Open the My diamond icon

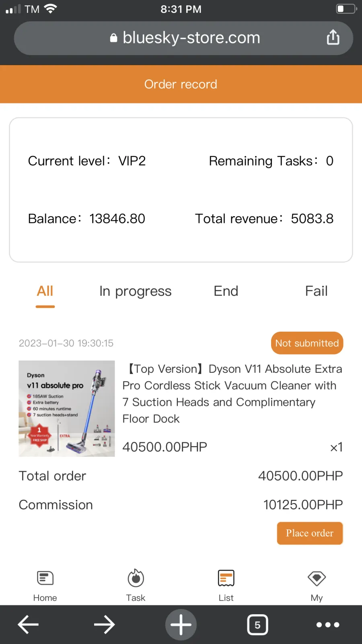pyautogui.click(x=317, y=578)
